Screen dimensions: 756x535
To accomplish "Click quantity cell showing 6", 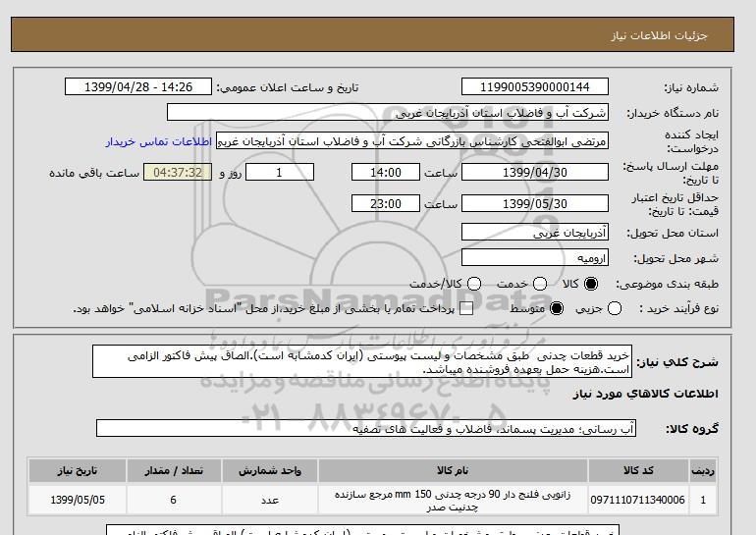I will (x=174, y=501).
